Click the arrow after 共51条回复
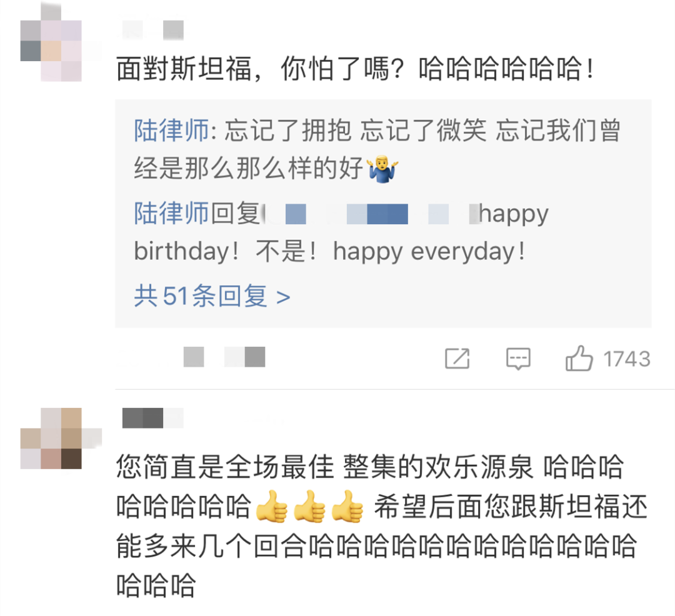This screenshot has width=675, height=616. (283, 297)
